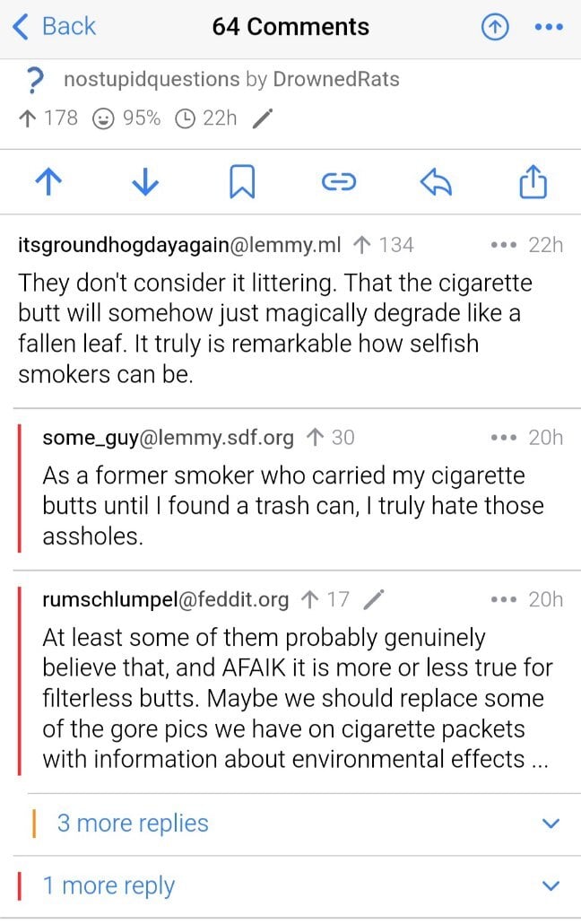
Task: Open the three-dot overflow menu in header
Action: pos(547,28)
